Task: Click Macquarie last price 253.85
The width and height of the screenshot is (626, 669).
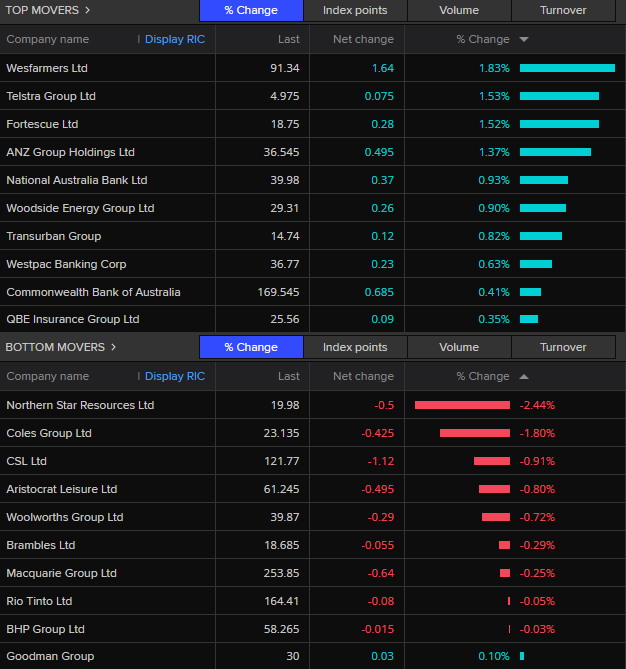Action: pyautogui.click(x=282, y=573)
